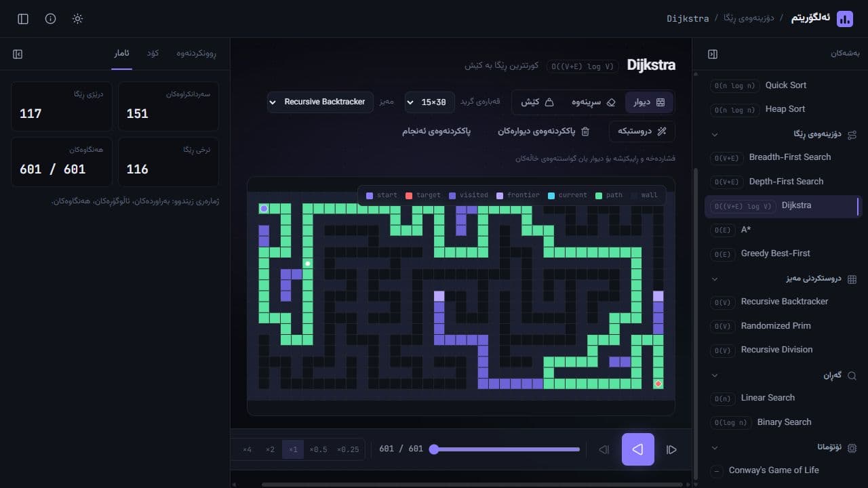Step backward with the skip-previous icon
The width and height of the screenshot is (868, 488).
(x=604, y=449)
